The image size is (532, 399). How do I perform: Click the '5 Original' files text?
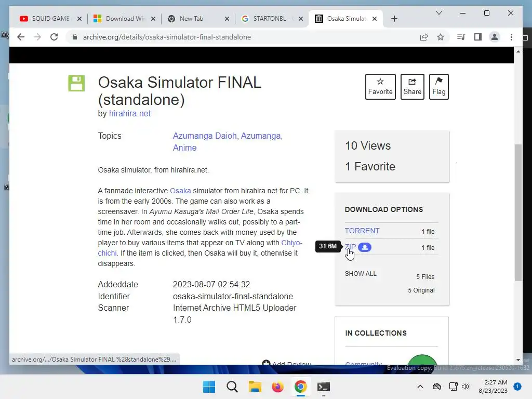click(x=421, y=290)
